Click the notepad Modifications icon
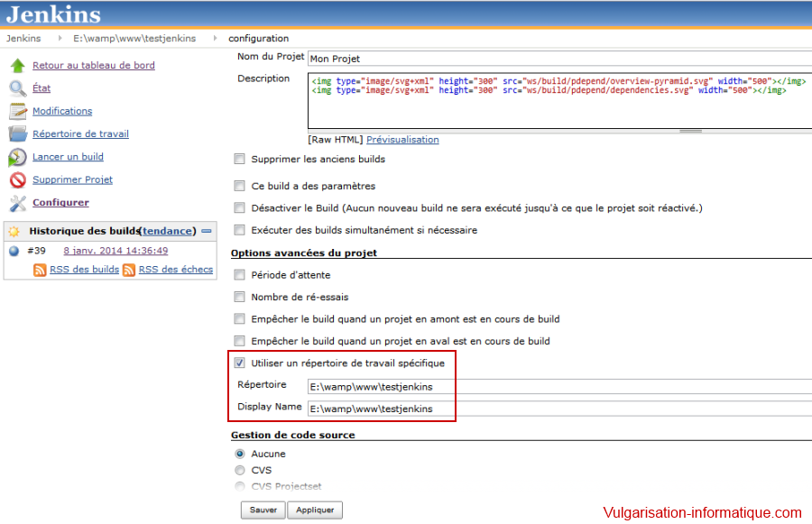This screenshot has width=812, height=524. tap(18, 111)
